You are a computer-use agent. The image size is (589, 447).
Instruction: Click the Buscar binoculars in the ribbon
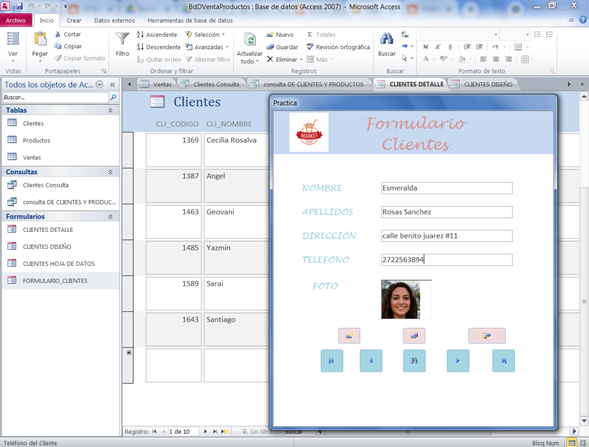tap(387, 39)
